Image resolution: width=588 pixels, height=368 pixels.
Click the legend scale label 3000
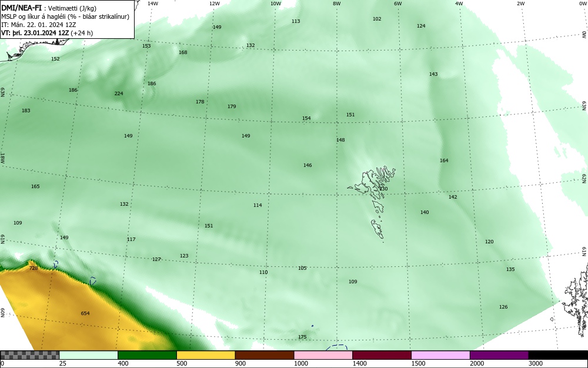536,363
